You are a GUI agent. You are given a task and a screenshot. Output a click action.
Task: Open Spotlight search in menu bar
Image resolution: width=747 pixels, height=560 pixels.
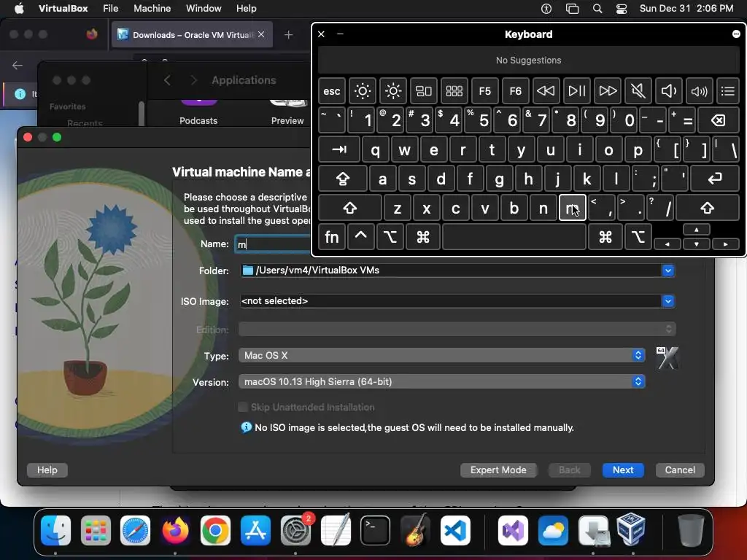pyautogui.click(x=597, y=9)
